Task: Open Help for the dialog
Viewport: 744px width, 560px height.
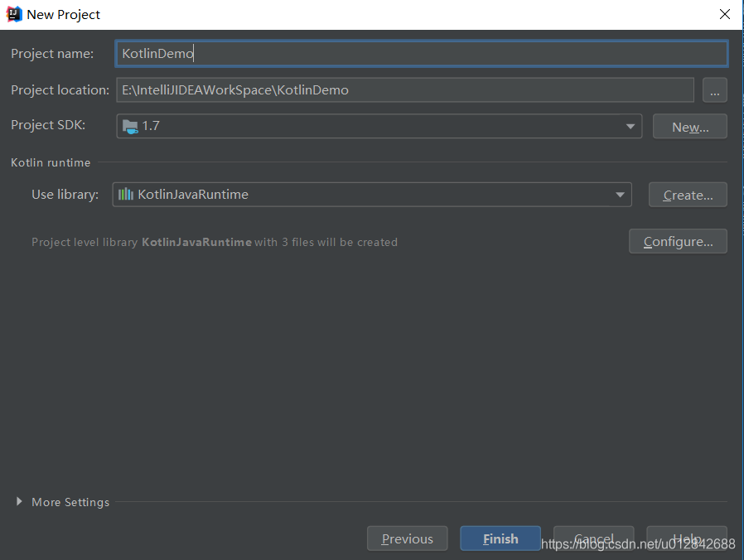Action: click(687, 538)
